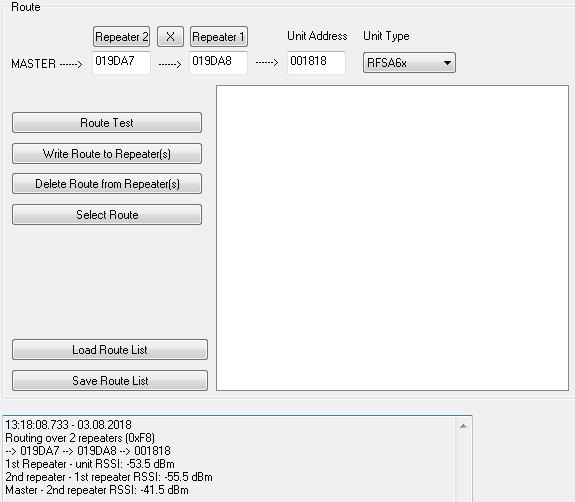Click Delete Route from Repeater(s)
The width and height of the screenshot is (575, 502).
[107, 184]
